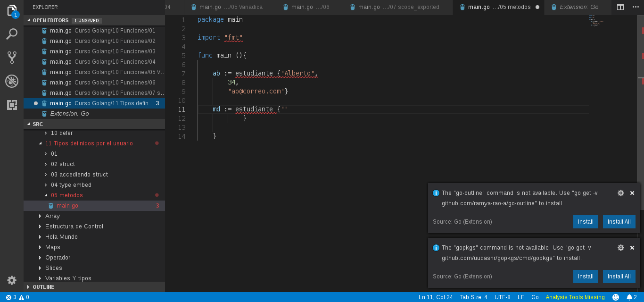The image size is (644, 302).
Task: Click Install All on gopkgs notification
Action: pos(619,277)
